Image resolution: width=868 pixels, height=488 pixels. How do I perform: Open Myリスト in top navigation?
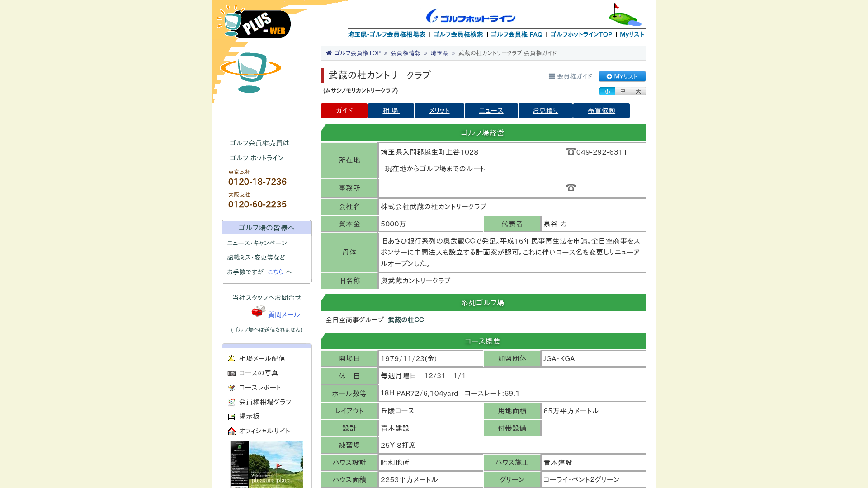632,34
